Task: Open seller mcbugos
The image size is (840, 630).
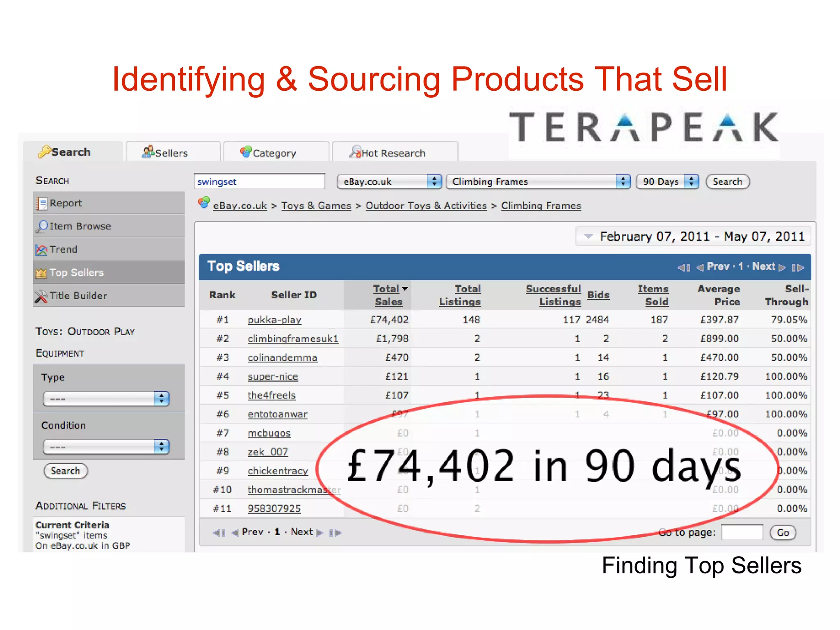Action: click(269, 433)
